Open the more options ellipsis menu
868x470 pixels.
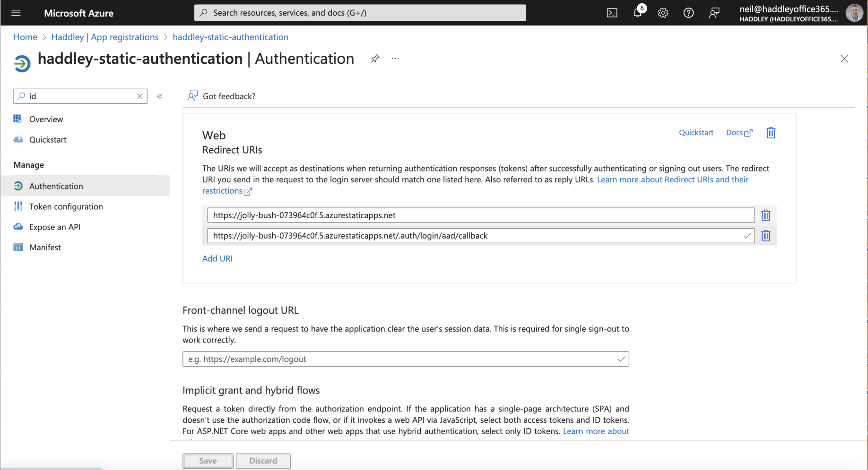click(395, 59)
